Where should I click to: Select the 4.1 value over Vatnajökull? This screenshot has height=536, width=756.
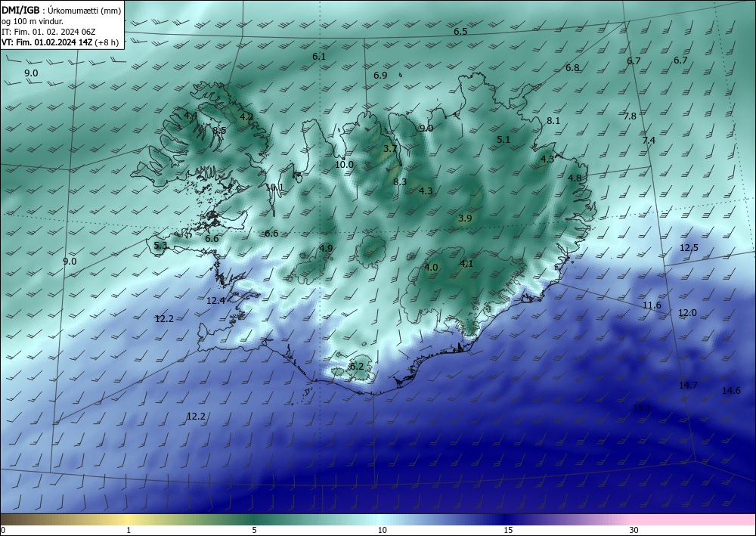[x=466, y=263]
